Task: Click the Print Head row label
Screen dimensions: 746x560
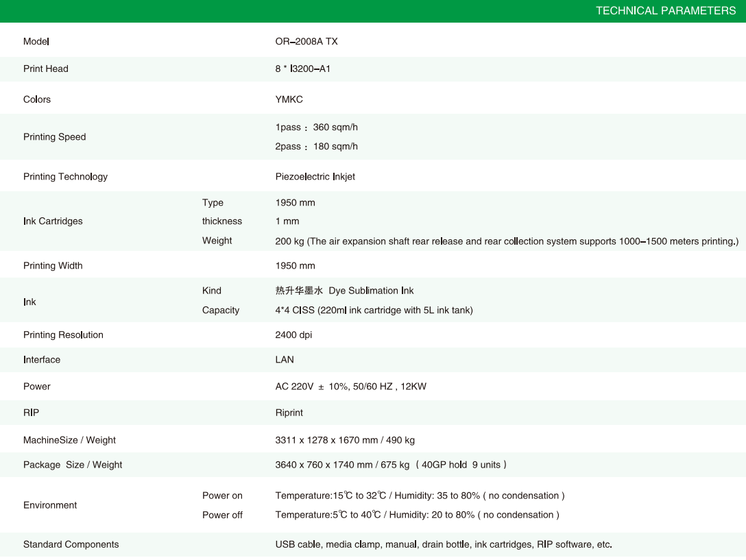Action: tap(46, 69)
